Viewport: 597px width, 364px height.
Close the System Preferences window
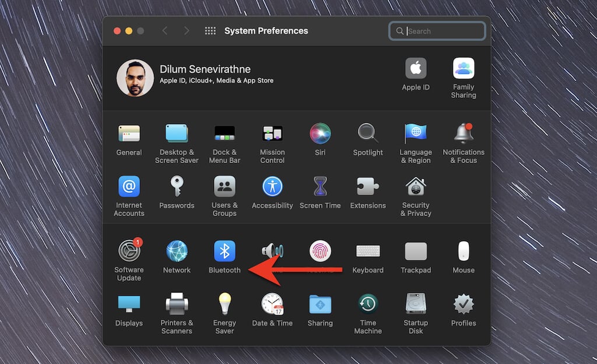[x=117, y=31]
